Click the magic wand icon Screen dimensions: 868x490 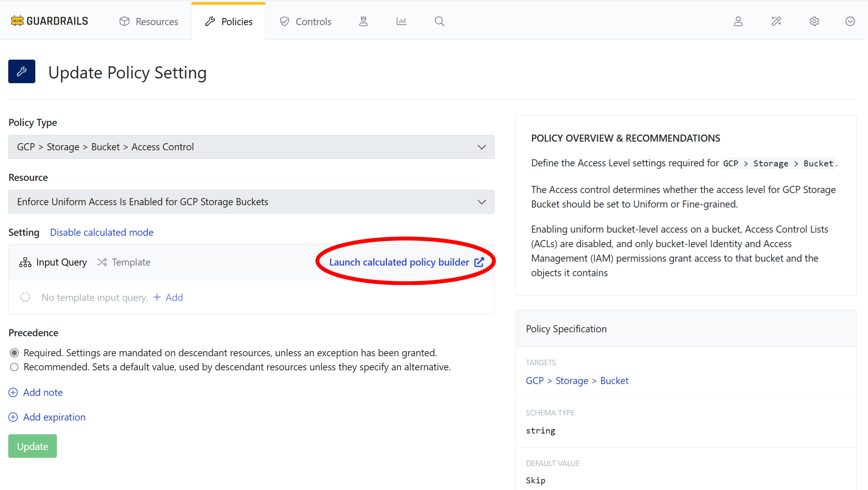coord(776,22)
